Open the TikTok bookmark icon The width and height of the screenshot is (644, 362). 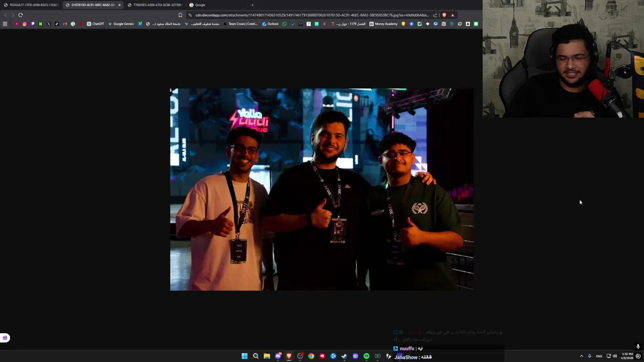point(56,24)
